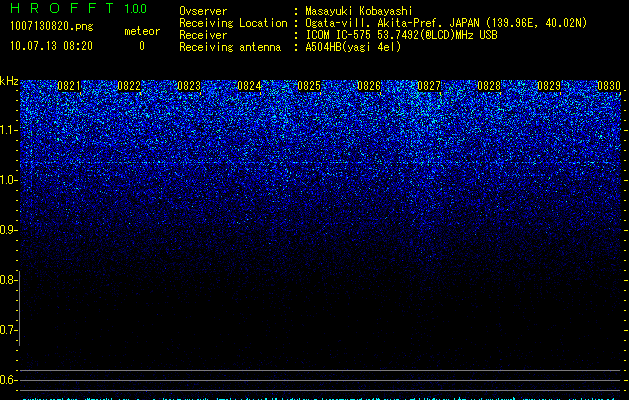Click the Ovserver label
This screenshot has height=400, width=629.
[203, 11]
